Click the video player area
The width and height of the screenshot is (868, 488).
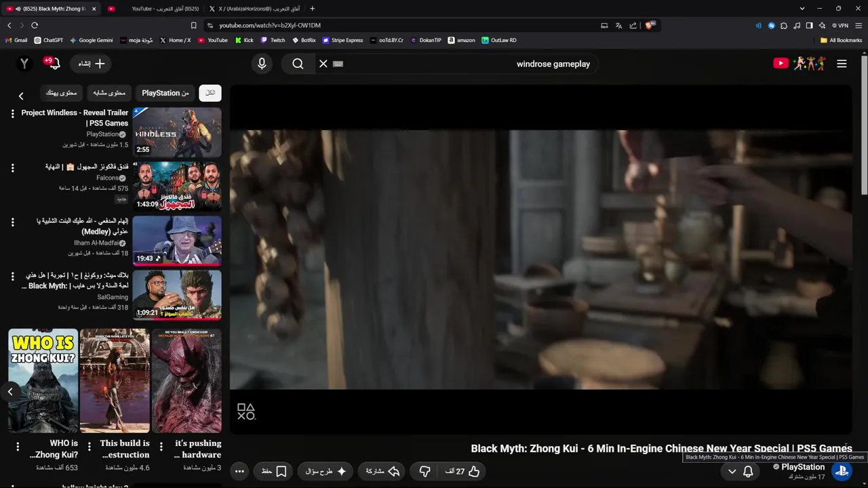tap(540, 259)
